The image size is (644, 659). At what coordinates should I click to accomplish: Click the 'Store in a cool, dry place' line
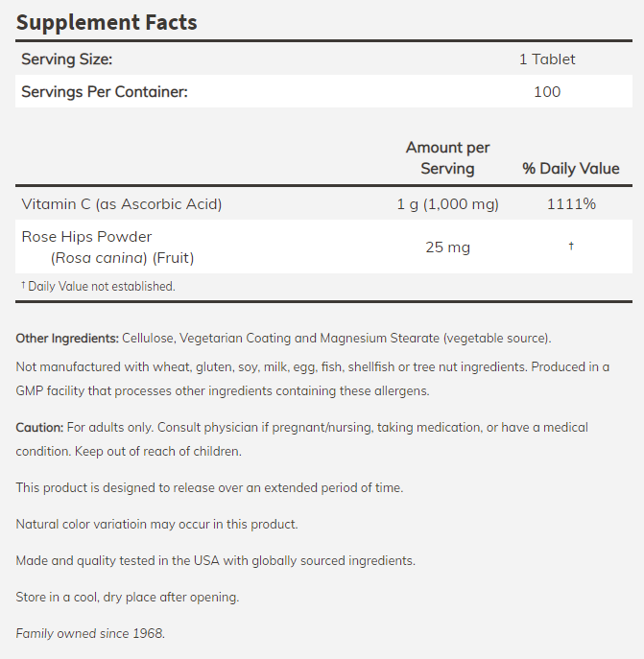click(x=128, y=597)
